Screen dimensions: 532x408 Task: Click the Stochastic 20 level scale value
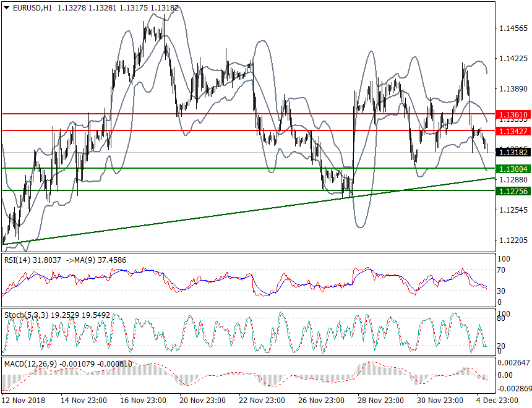pos(501,346)
